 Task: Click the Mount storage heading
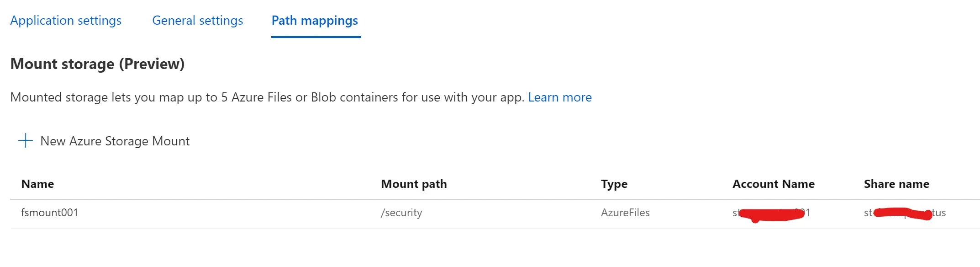pos(63,64)
